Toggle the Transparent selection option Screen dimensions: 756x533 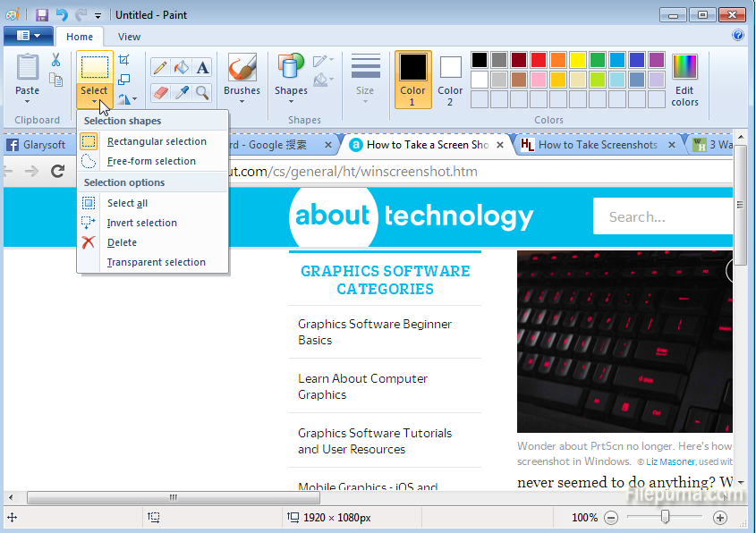click(x=156, y=262)
